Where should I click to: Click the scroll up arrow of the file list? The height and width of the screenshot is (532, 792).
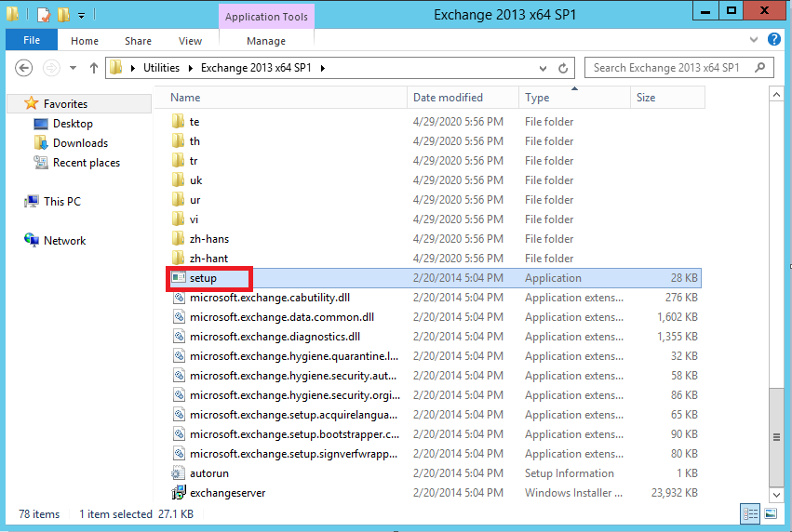776,94
